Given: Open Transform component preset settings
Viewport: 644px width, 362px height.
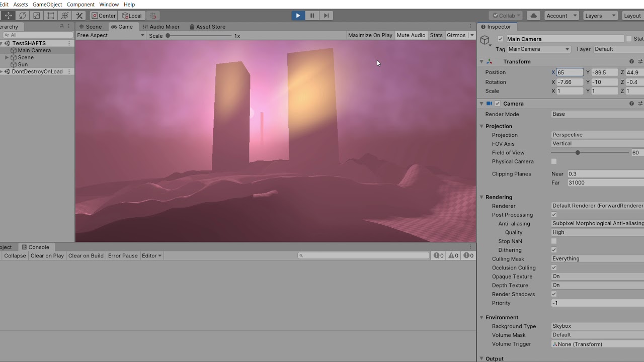Looking at the screenshot, I should click(x=640, y=61).
